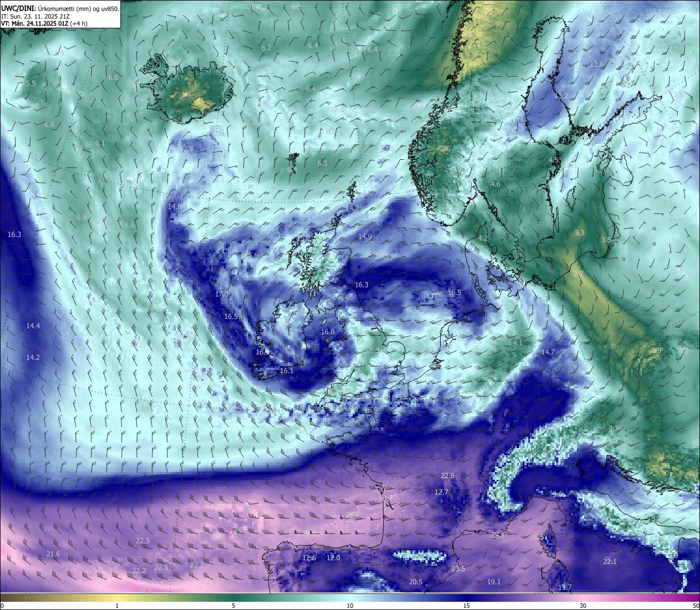Click the 2.6 value label over Norway
The image size is (700, 610).
[x=445, y=148]
